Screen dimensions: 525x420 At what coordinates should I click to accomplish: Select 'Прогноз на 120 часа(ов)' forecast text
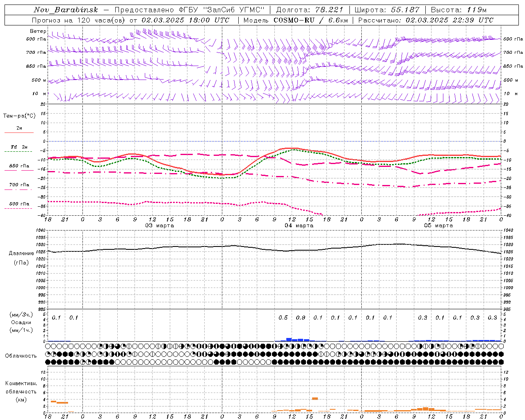coord(79,20)
